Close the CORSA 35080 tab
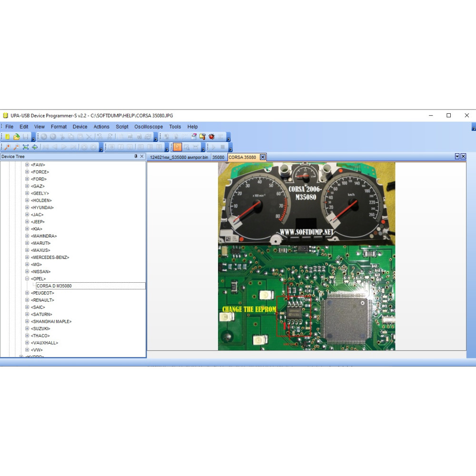 263,157
